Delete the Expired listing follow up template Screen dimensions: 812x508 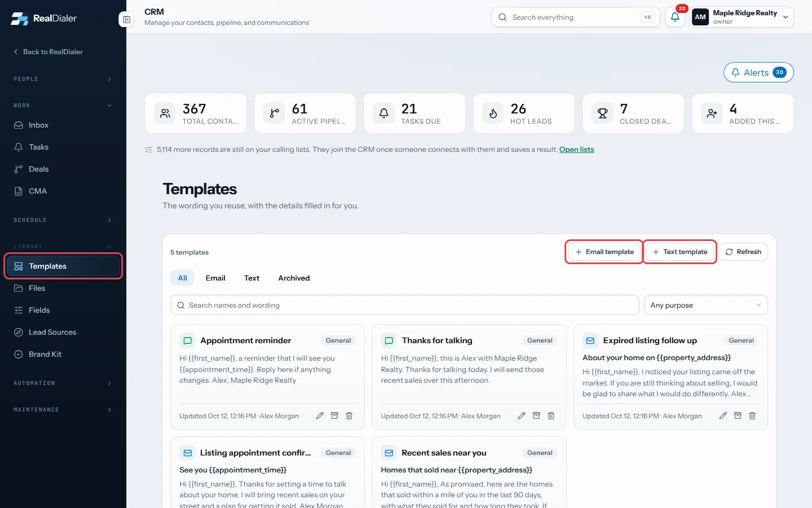(x=752, y=415)
